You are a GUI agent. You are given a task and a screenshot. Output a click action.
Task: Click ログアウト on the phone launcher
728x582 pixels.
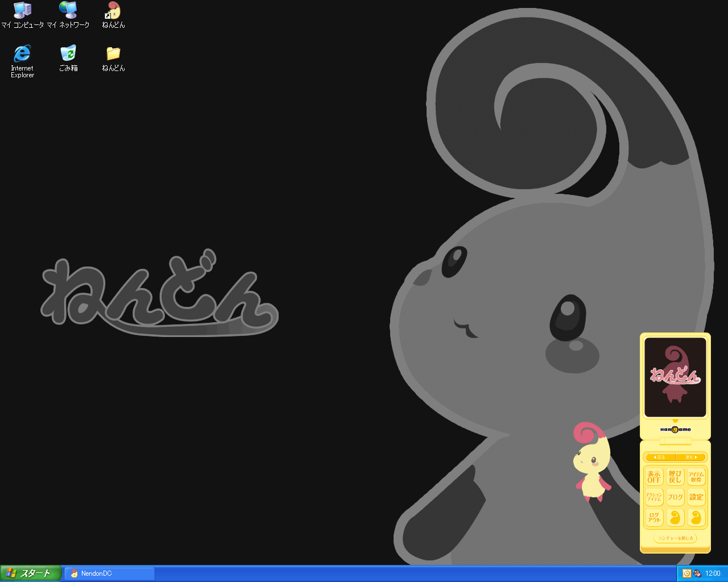tap(654, 517)
